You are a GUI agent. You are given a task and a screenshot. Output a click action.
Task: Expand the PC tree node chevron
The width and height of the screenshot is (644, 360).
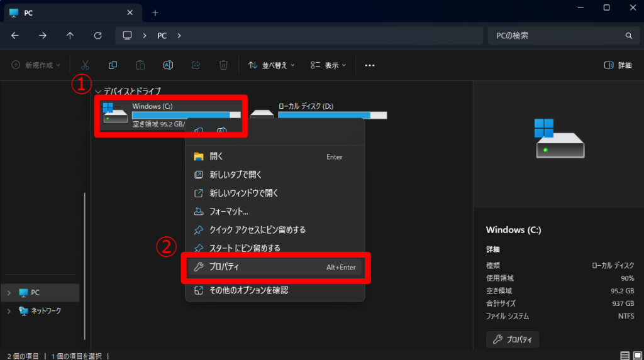[x=9, y=293]
